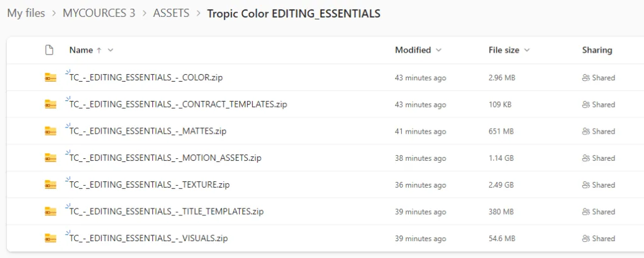Click the VISUALS.zip file's zip icon

(x=50, y=239)
